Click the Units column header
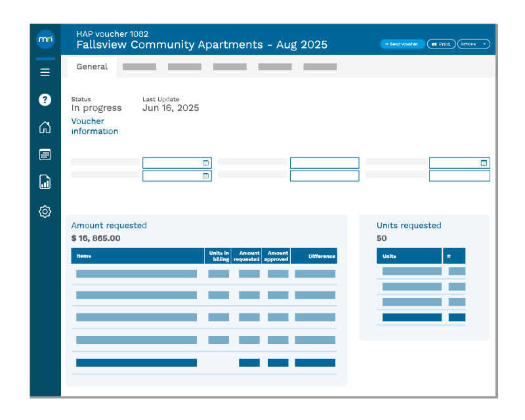 point(408,256)
